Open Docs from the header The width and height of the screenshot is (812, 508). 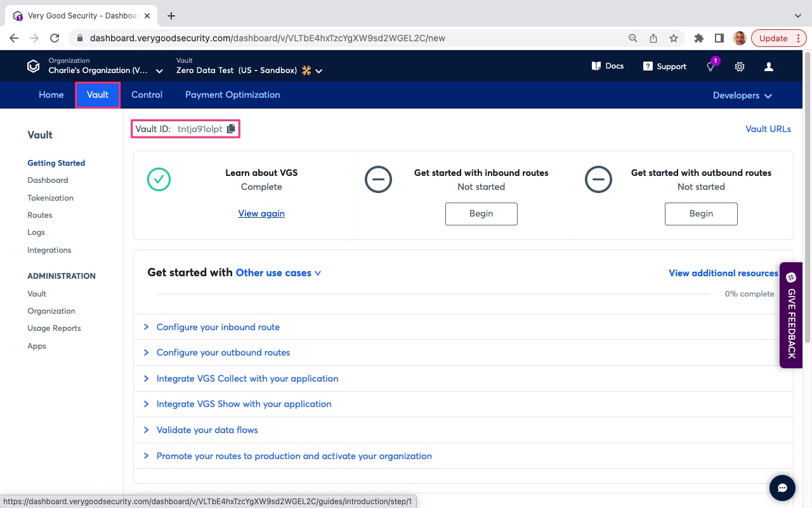point(608,66)
